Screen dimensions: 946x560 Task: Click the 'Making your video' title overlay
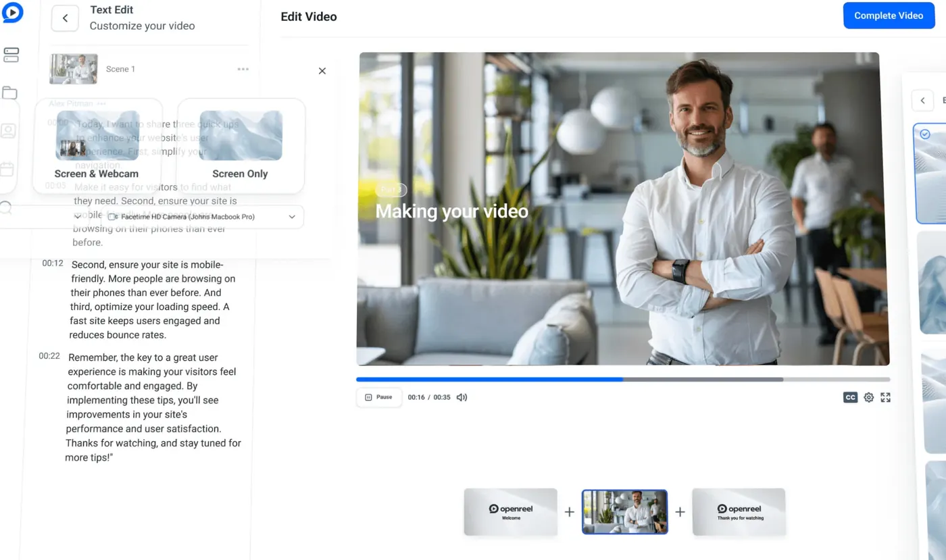[451, 211]
